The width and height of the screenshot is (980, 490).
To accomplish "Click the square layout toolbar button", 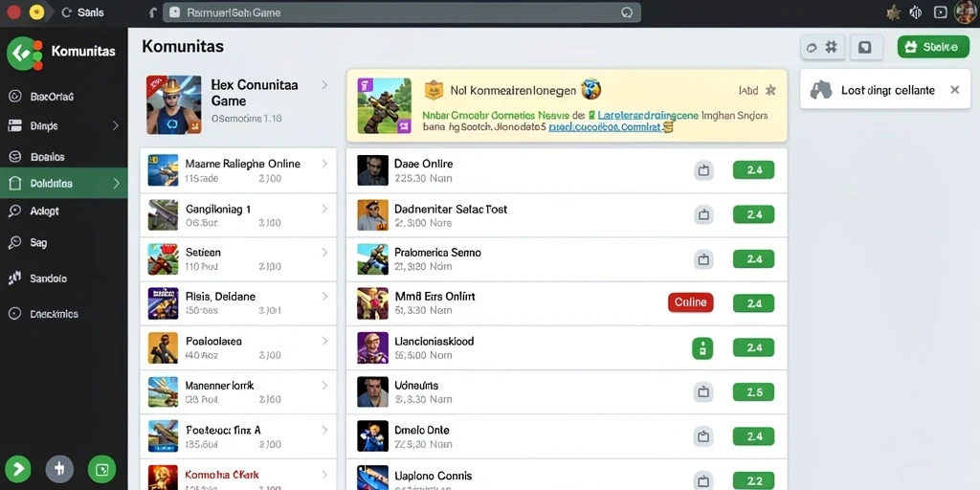I will pos(865,47).
